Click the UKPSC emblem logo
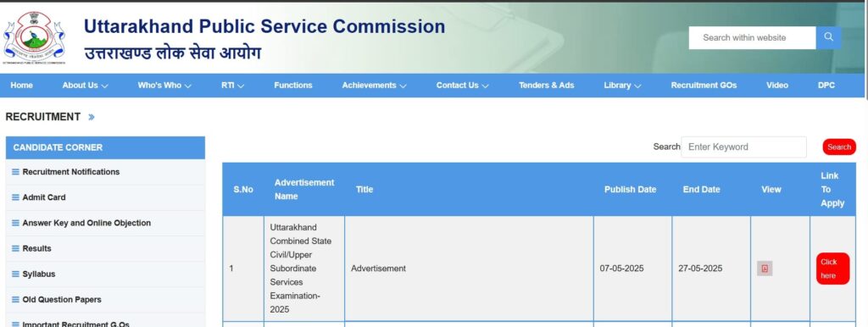 pyautogui.click(x=34, y=37)
